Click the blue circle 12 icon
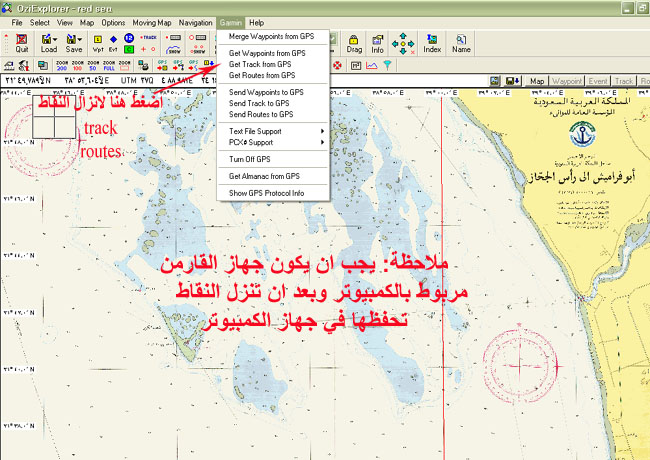 129,38
